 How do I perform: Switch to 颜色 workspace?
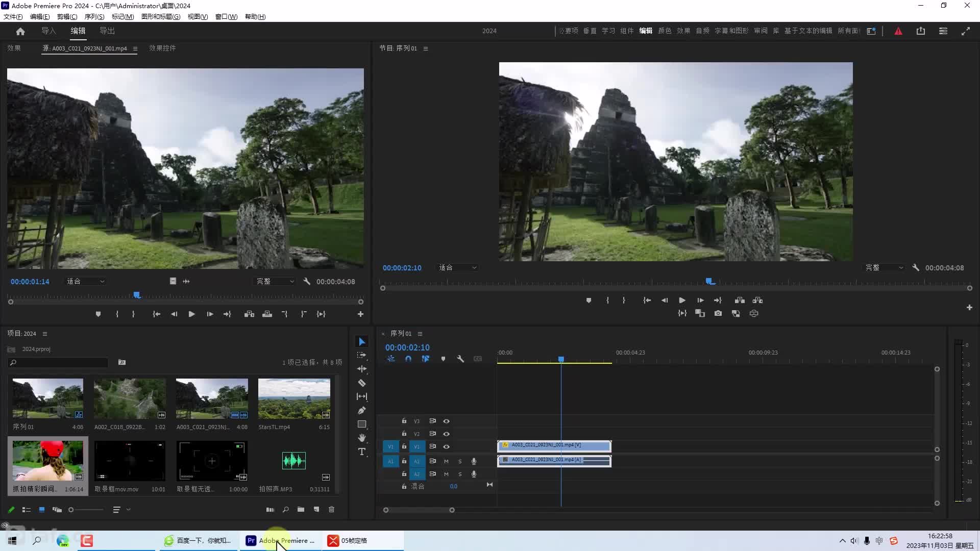[665, 31]
